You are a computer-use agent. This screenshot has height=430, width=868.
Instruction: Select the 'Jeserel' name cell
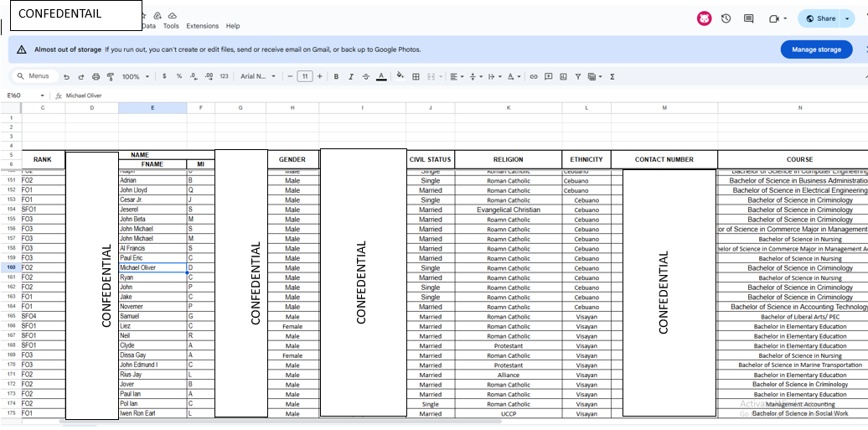point(152,210)
